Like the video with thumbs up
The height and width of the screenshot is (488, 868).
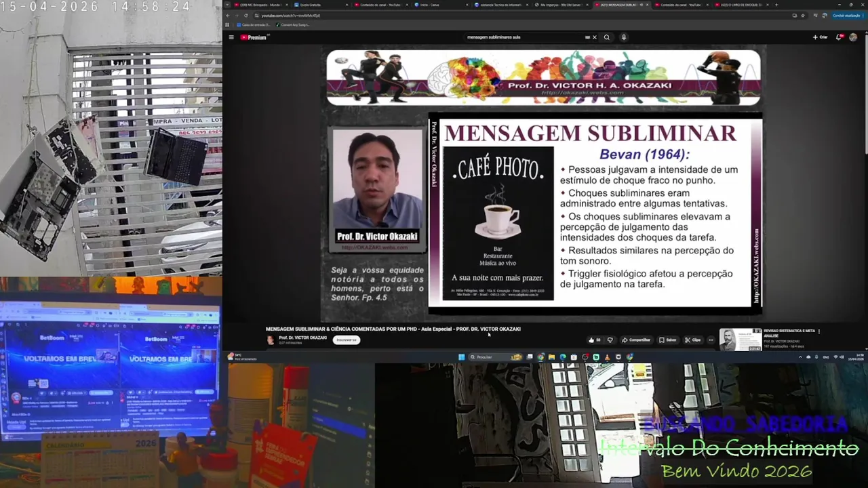tap(594, 340)
